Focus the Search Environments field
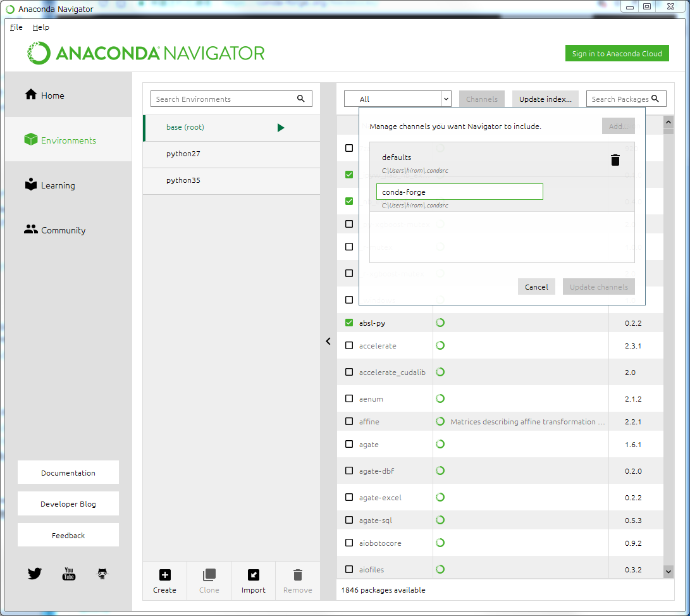The width and height of the screenshot is (690, 616). pos(231,99)
